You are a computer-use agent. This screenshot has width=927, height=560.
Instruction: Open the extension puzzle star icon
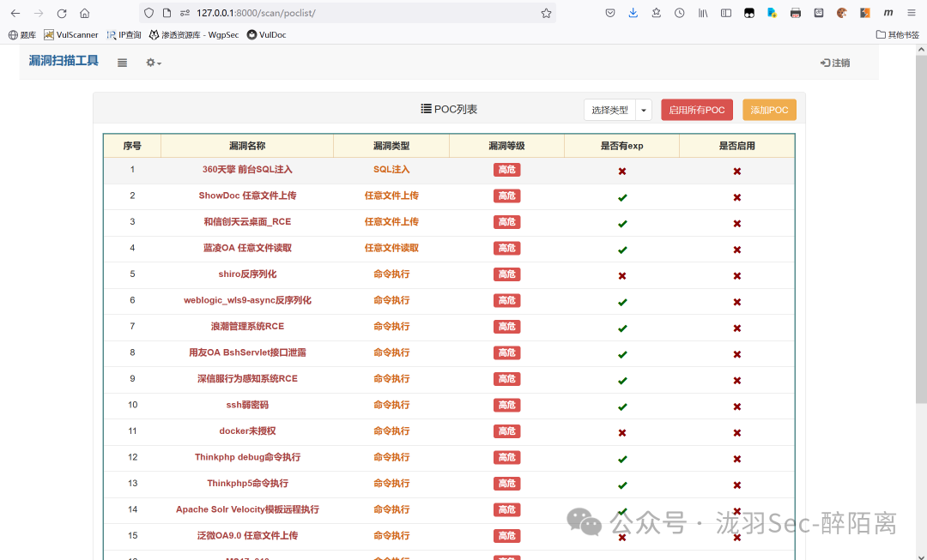click(657, 13)
